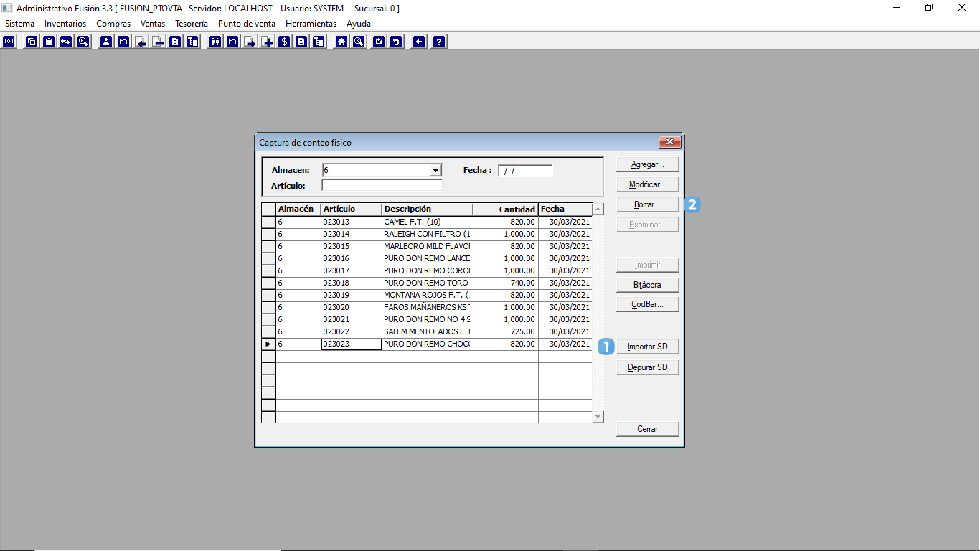Open the Sistema menu
The height and width of the screenshot is (551, 980).
point(19,24)
